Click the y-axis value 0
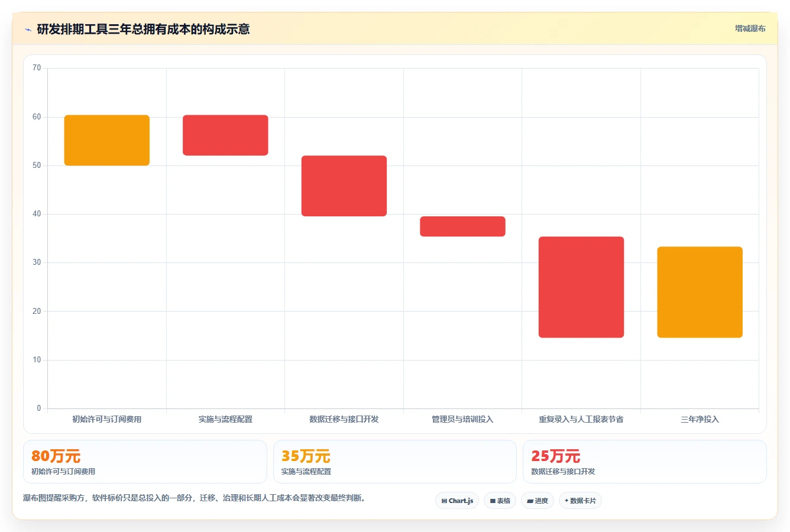This screenshot has height=532, width=790. pyautogui.click(x=39, y=408)
